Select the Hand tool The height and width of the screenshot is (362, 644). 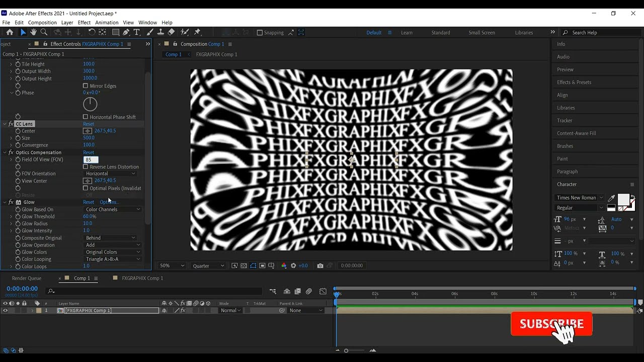(33, 32)
